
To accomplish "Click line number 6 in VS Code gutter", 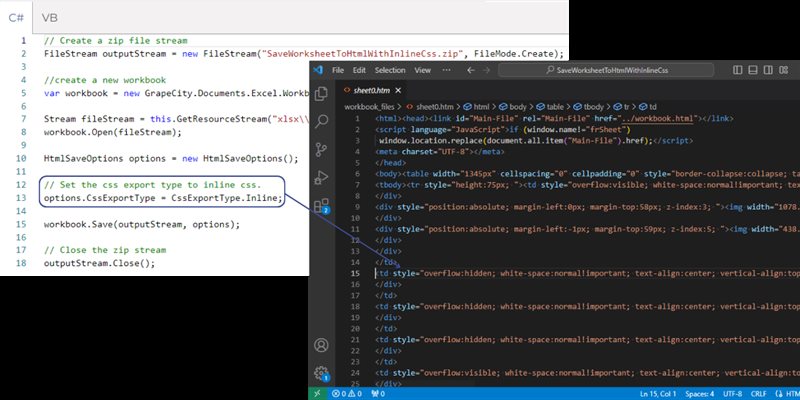I will click(x=358, y=174).
